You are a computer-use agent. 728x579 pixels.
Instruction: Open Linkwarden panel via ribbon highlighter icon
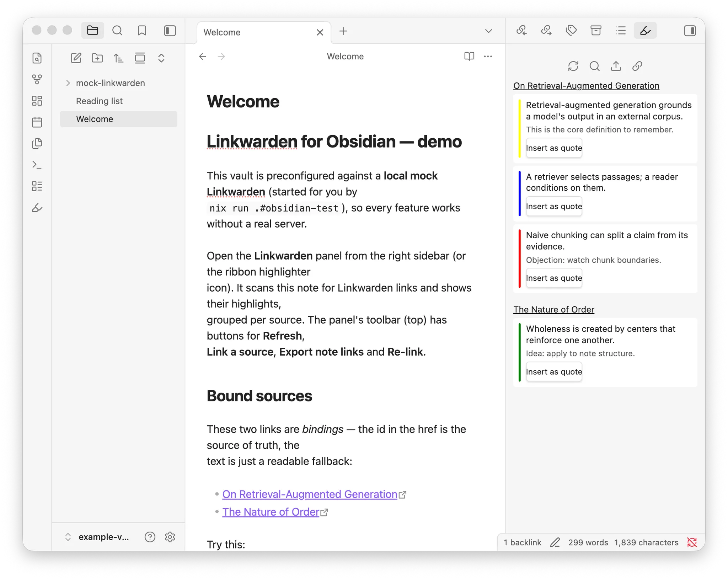point(37,208)
